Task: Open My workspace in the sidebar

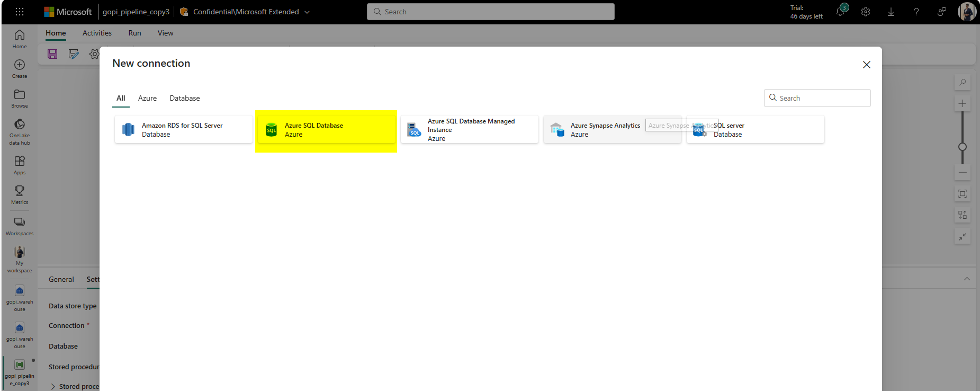Action: coord(20,260)
